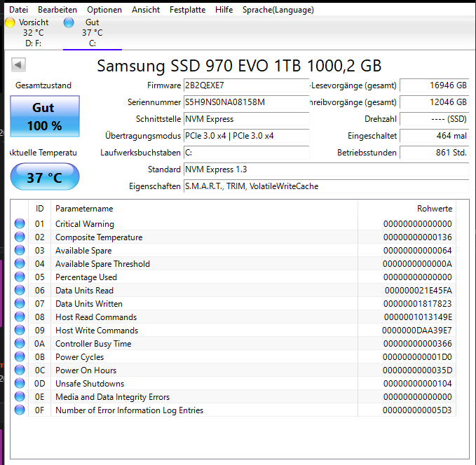Open the Datei menu
The width and height of the screenshot is (476, 465).
(18, 10)
